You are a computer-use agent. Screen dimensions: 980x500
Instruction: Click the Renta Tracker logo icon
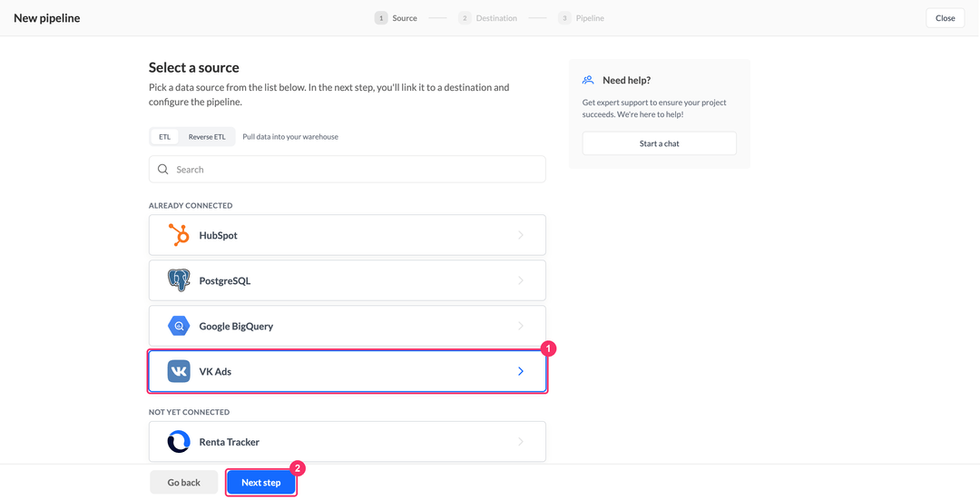(x=179, y=442)
